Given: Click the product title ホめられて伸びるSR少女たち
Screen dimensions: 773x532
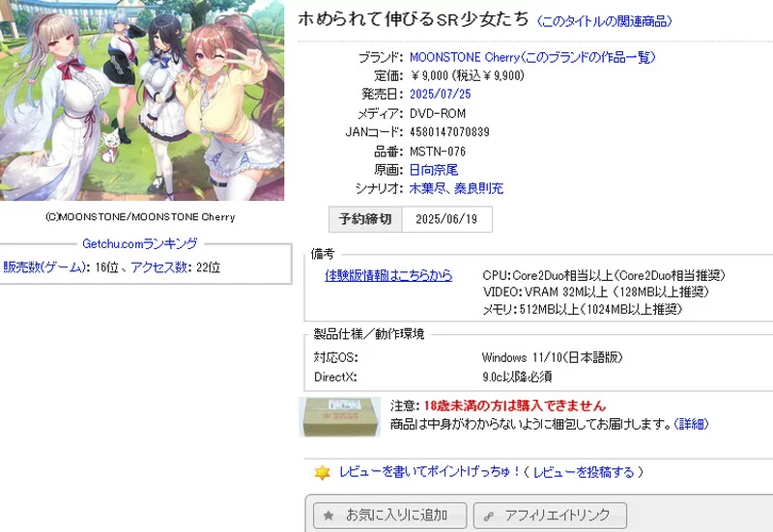Looking at the screenshot, I should [x=414, y=18].
